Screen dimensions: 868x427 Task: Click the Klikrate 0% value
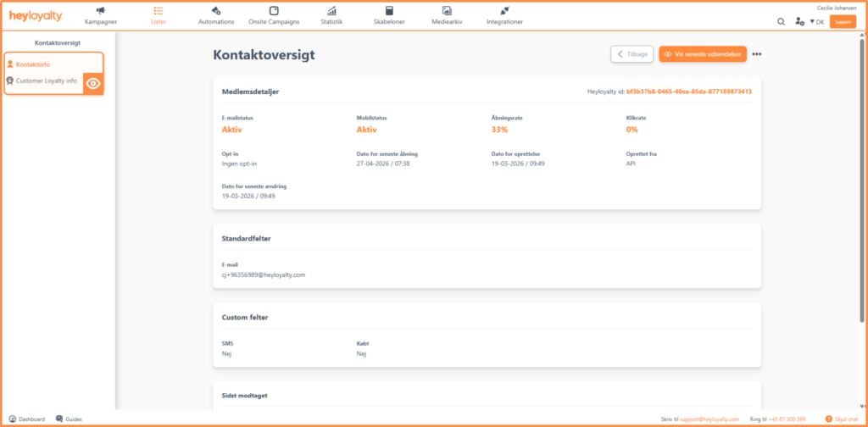(x=632, y=130)
